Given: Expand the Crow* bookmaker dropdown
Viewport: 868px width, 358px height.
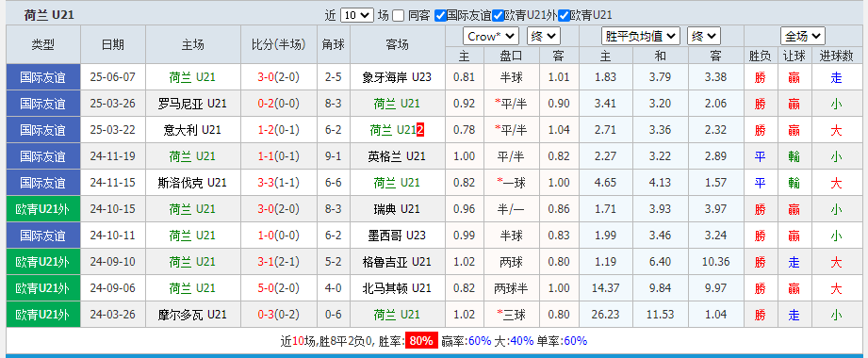Looking at the screenshot, I should pos(491,37).
